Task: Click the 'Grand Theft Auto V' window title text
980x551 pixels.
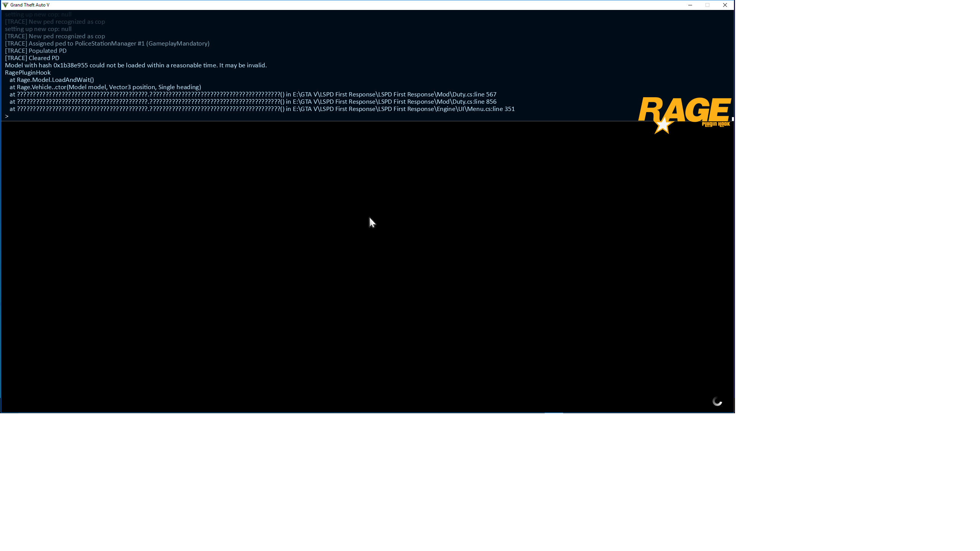Action: [30, 5]
